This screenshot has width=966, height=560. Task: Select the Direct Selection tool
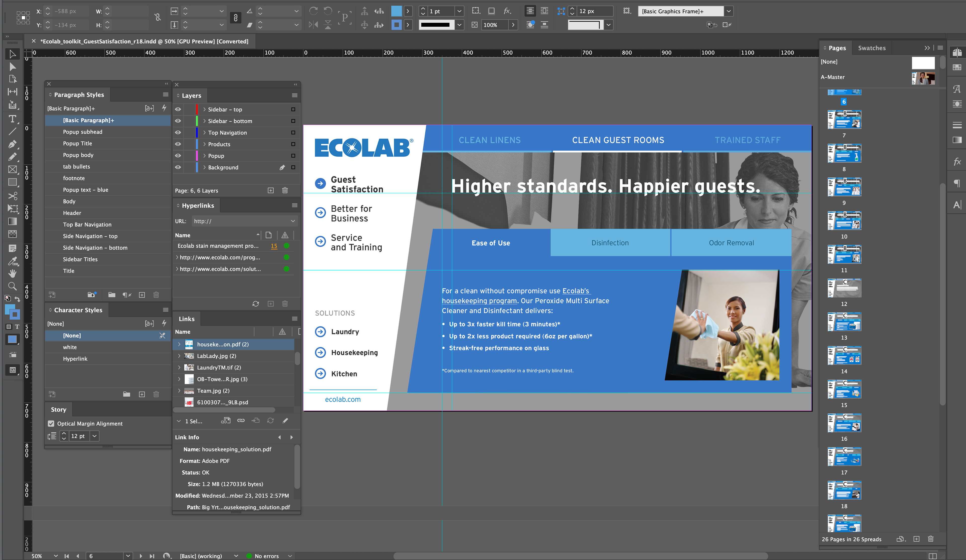[12, 67]
